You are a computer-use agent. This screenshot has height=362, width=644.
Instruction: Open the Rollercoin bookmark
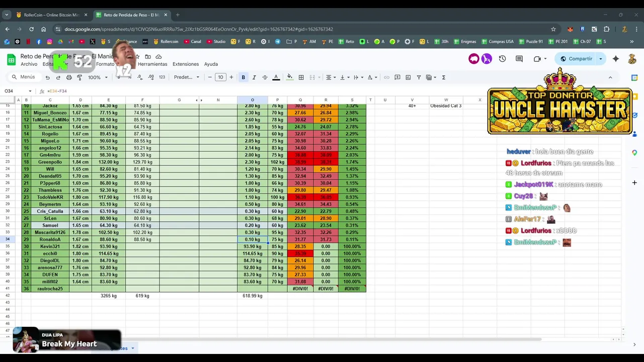click(166, 42)
